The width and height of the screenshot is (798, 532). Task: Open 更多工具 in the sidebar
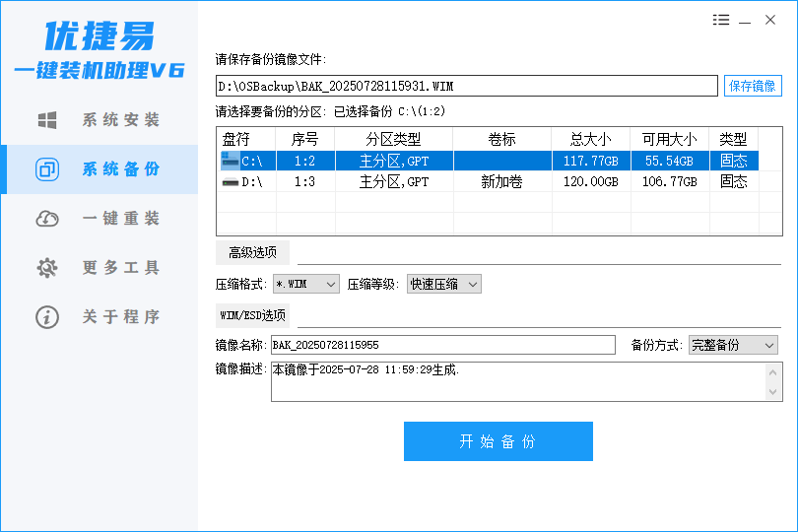click(100, 268)
